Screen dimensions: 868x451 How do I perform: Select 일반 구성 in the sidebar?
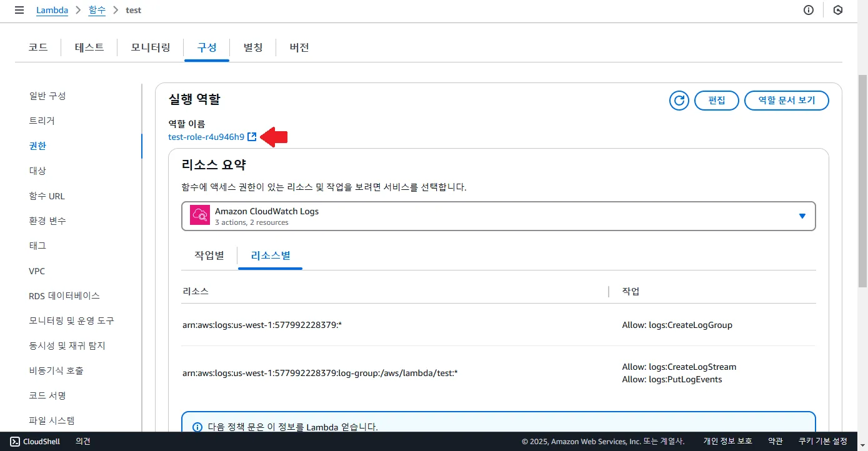pos(47,96)
